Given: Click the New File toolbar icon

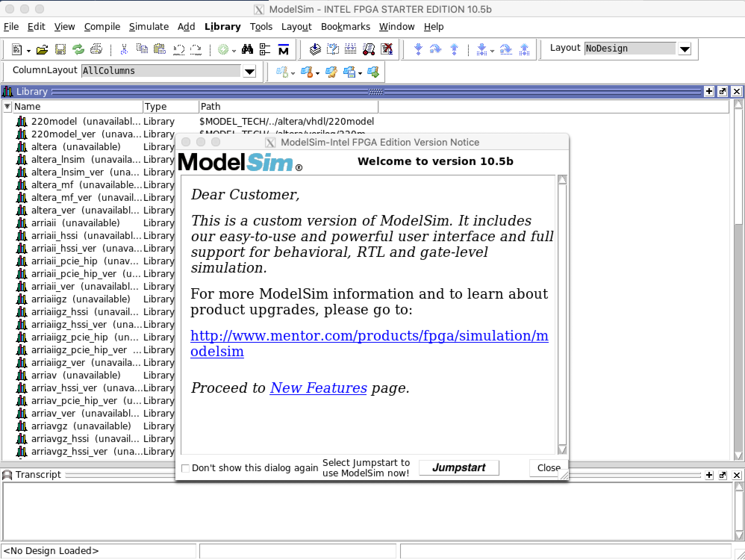Looking at the screenshot, I should click(x=17, y=49).
